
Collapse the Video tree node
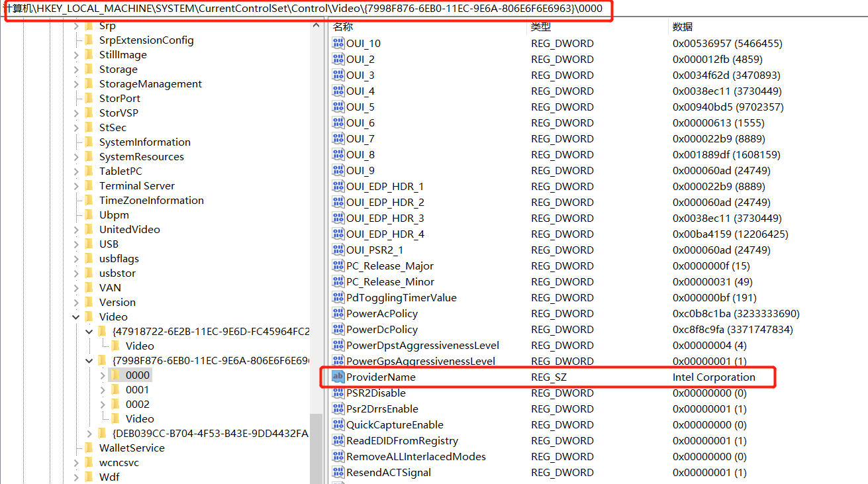(x=76, y=316)
